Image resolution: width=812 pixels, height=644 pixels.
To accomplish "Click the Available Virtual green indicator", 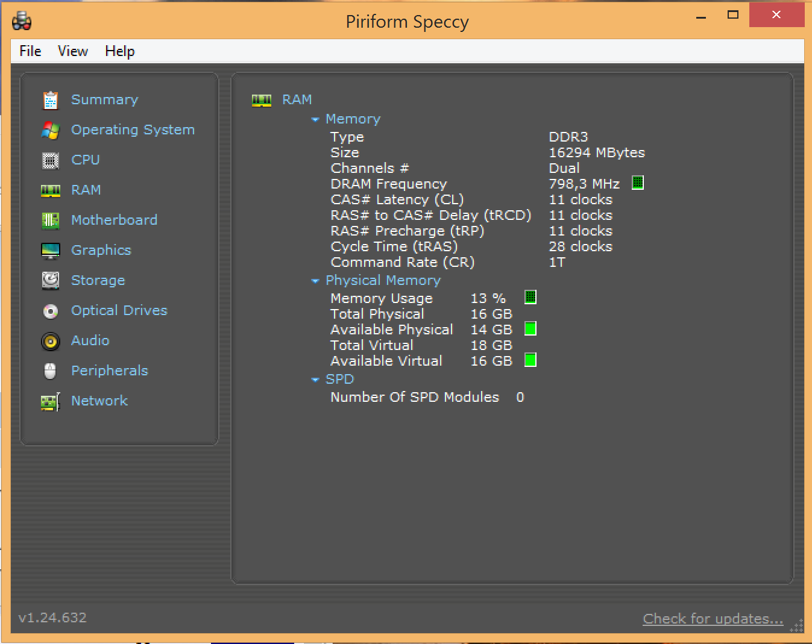I will pyautogui.click(x=530, y=360).
